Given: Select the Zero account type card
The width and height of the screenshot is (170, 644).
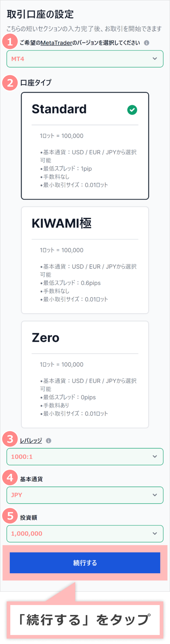Looking at the screenshot, I should coord(85,374).
